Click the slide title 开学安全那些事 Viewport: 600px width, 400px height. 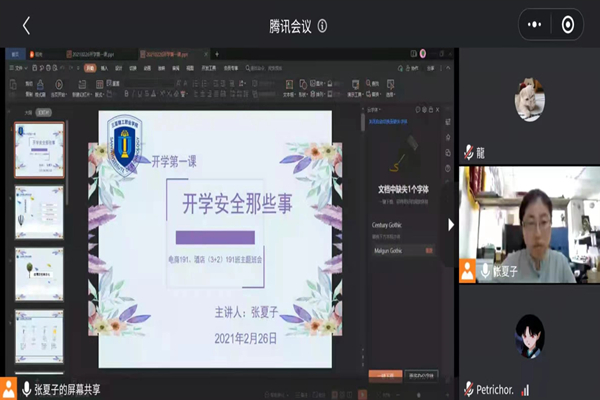237,204
